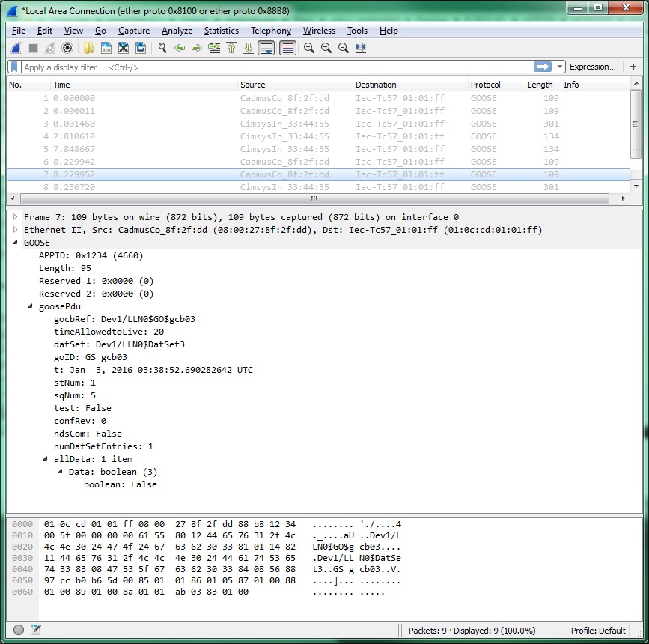The width and height of the screenshot is (649, 644).
Task: Sort packets by the Source column header
Action: click(295, 85)
